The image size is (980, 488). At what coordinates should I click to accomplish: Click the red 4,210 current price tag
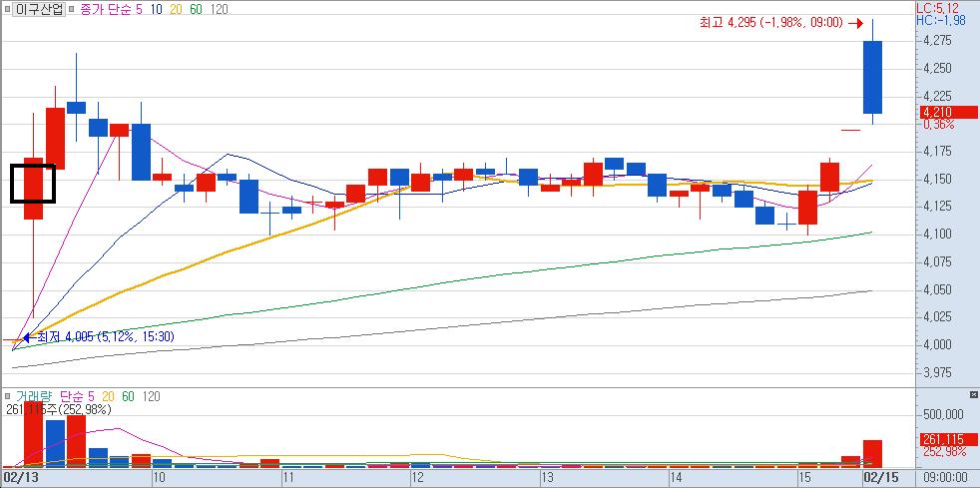[948, 113]
